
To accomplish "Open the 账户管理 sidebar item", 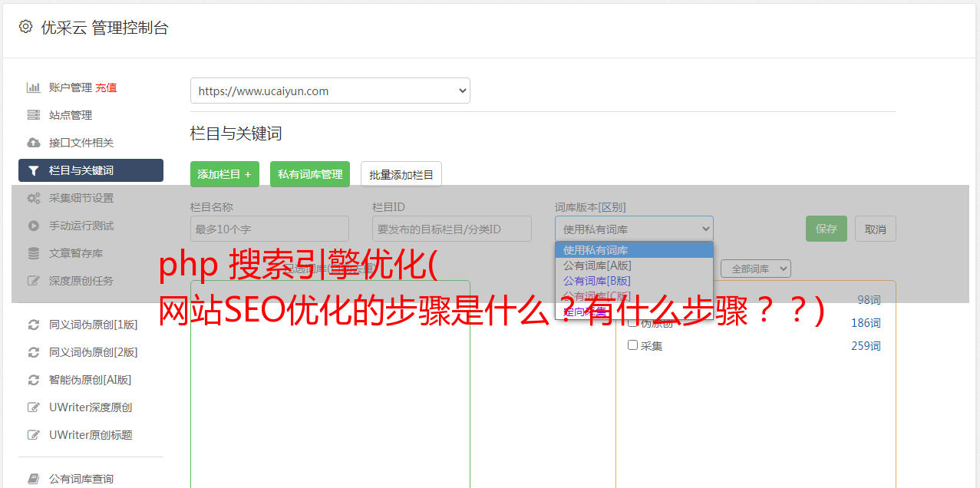I will (91, 87).
